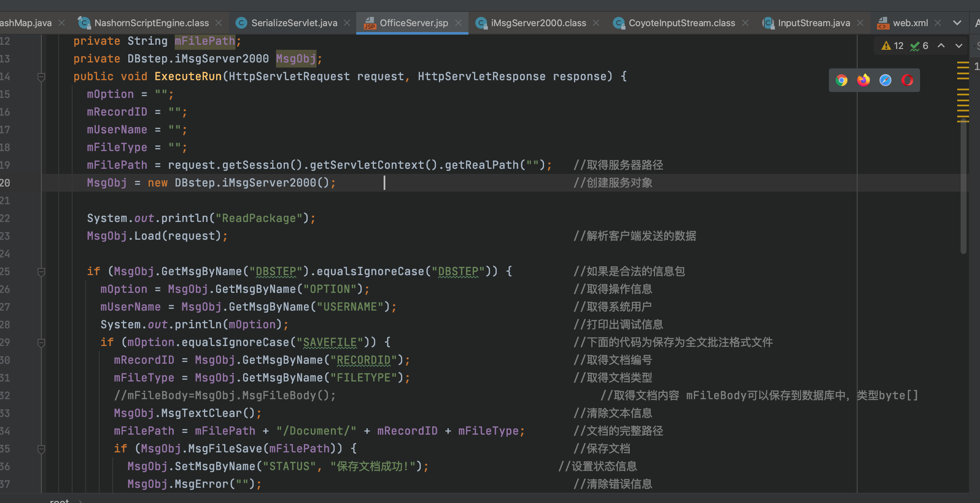Image resolution: width=980 pixels, height=503 pixels.
Task: Collapse the ExecuteRun method fold marker
Action: point(41,77)
